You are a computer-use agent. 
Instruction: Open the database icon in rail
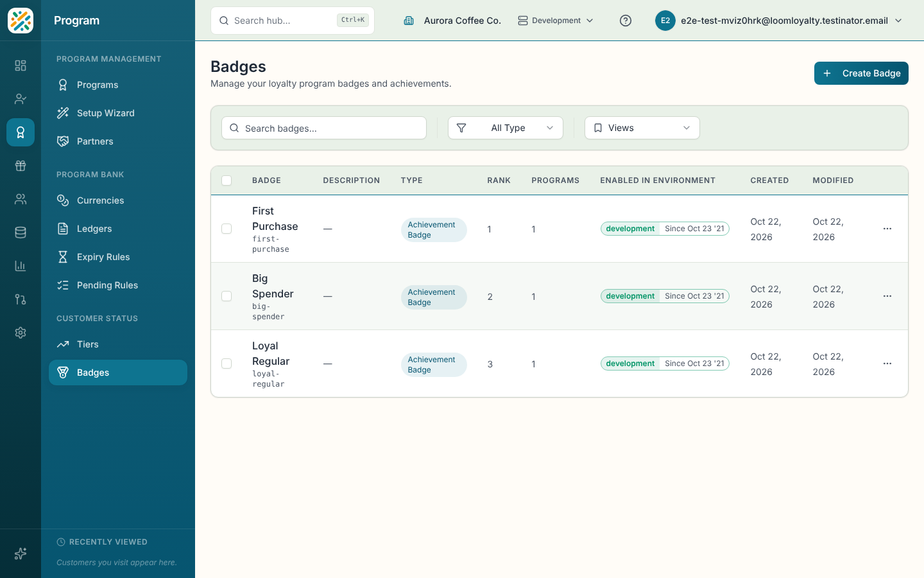coord(21,232)
